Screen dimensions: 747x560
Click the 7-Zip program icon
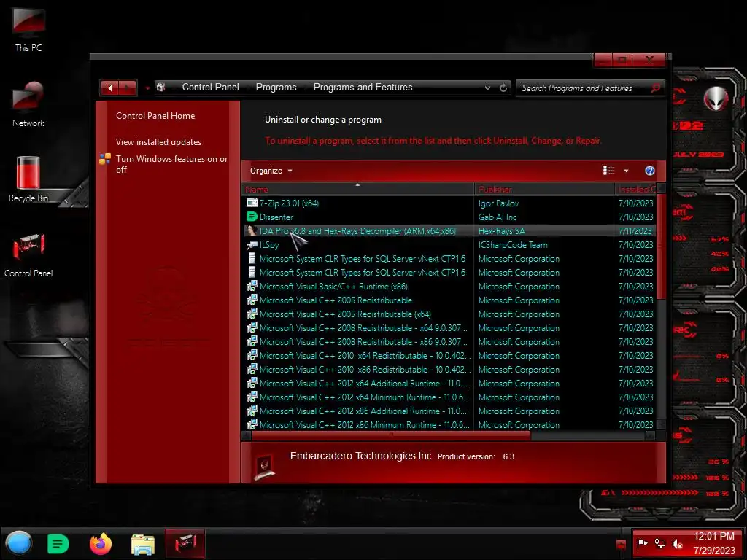(x=252, y=203)
